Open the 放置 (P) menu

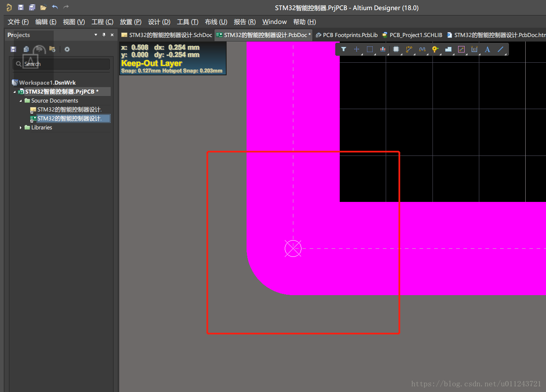pyautogui.click(x=131, y=22)
